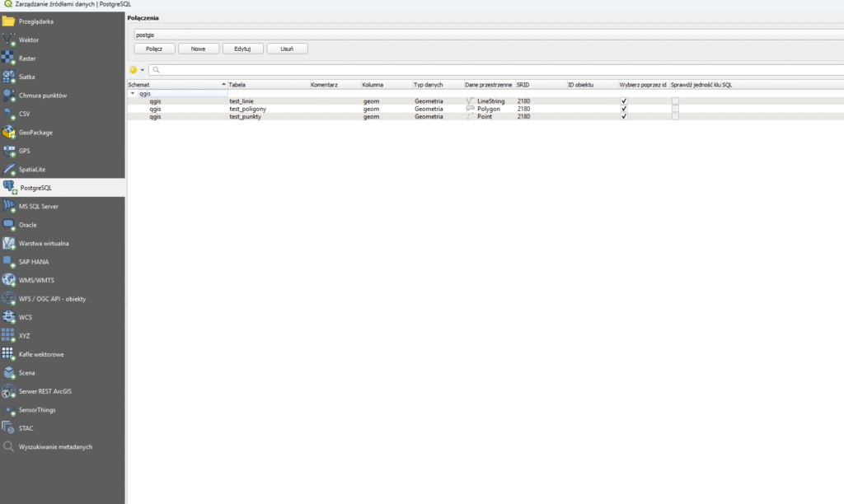This screenshot has width=844, height=504.
Task: Click the Połącz button
Action: (154, 49)
